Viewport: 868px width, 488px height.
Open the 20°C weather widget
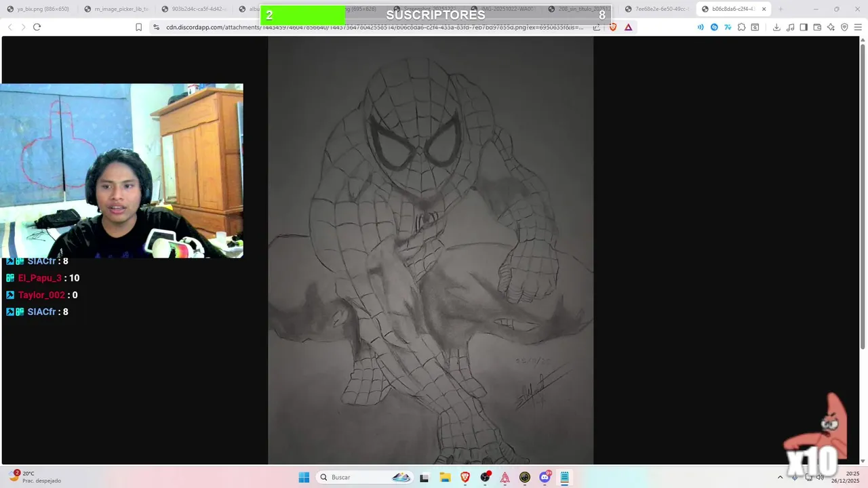click(x=35, y=477)
